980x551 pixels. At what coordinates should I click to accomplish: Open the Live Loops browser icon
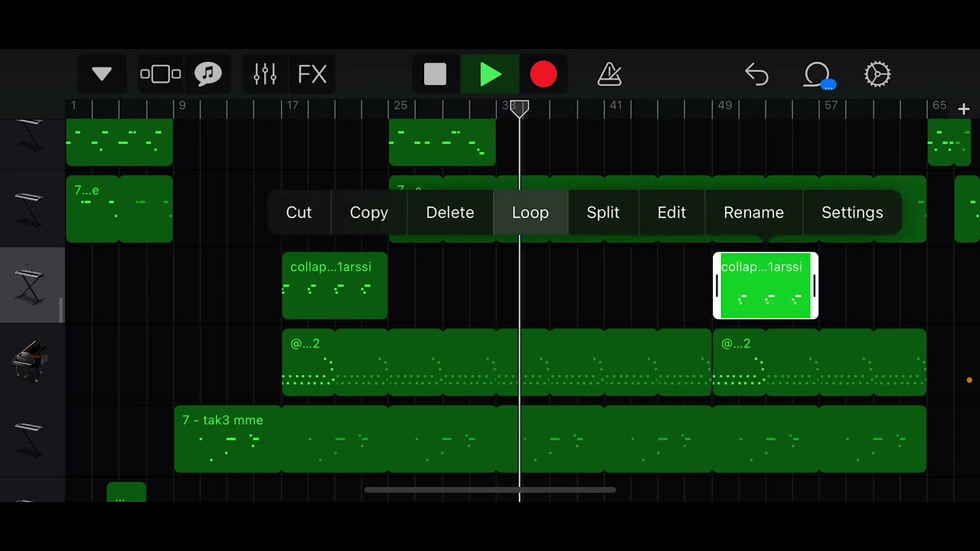pos(208,74)
